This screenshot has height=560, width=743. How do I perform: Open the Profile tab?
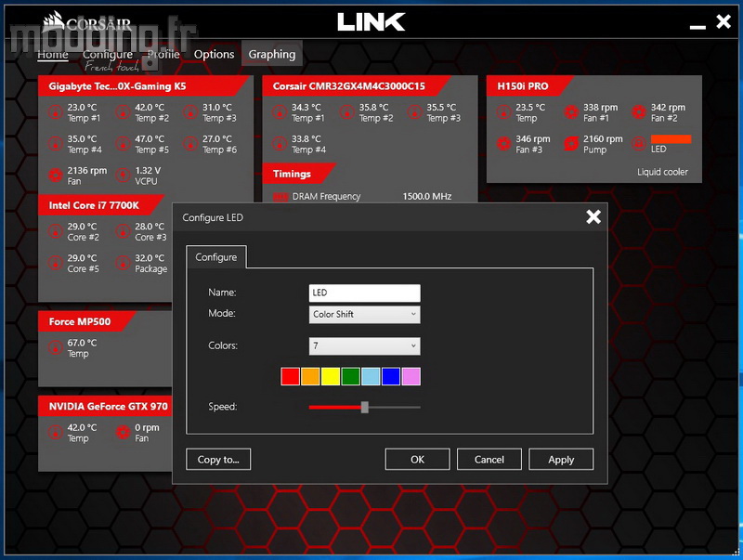(x=163, y=55)
